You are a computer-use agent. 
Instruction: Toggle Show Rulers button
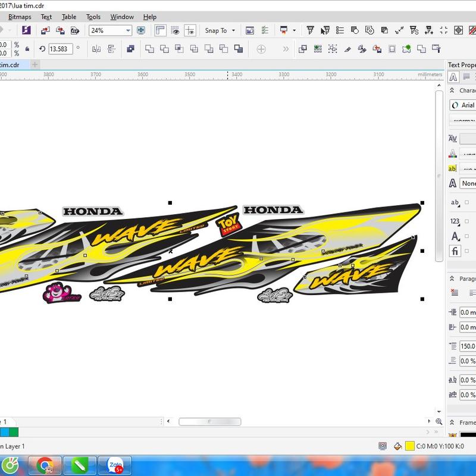[x=160, y=30]
